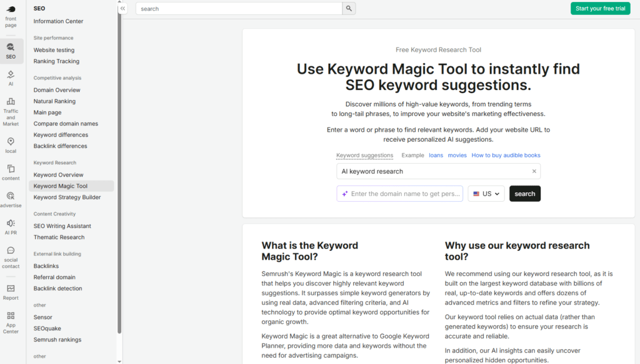The height and width of the screenshot is (364, 640).
Task: Open Semrush rankings menu item
Action: [57, 340]
